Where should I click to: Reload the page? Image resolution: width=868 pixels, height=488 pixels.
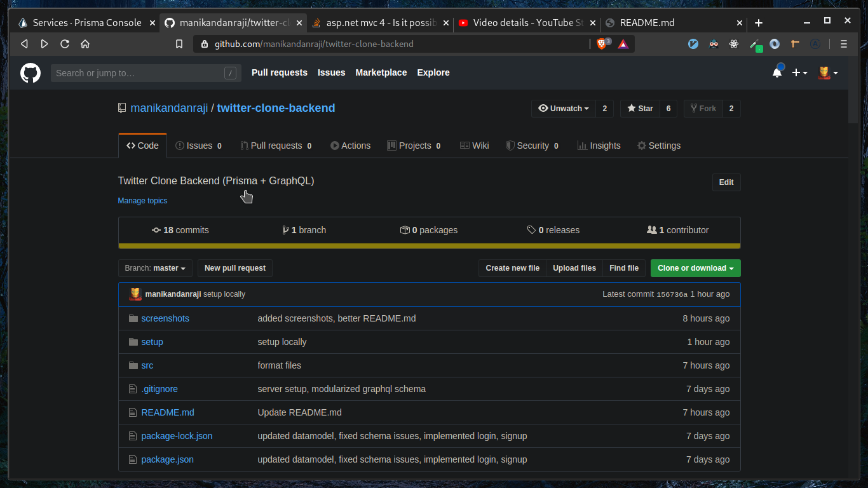tap(65, 44)
